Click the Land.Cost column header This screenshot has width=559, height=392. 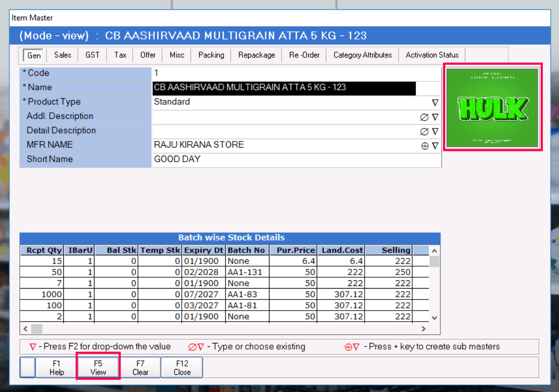click(x=341, y=251)
